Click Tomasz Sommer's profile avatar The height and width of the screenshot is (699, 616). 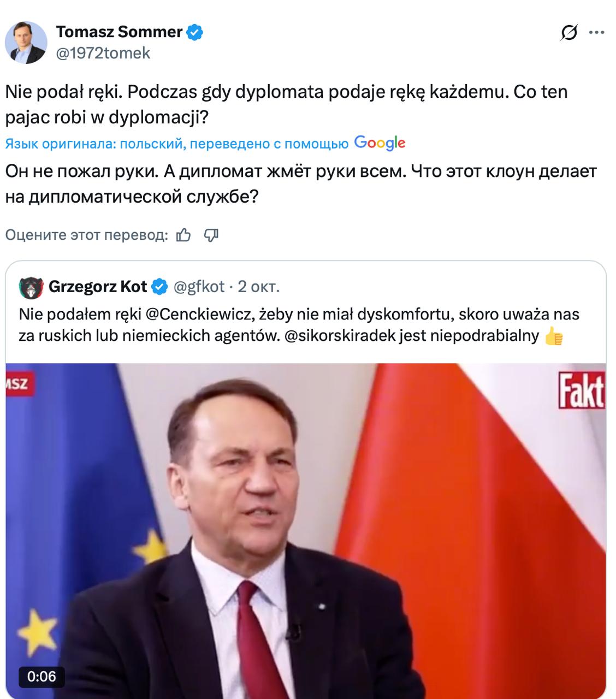26,42
